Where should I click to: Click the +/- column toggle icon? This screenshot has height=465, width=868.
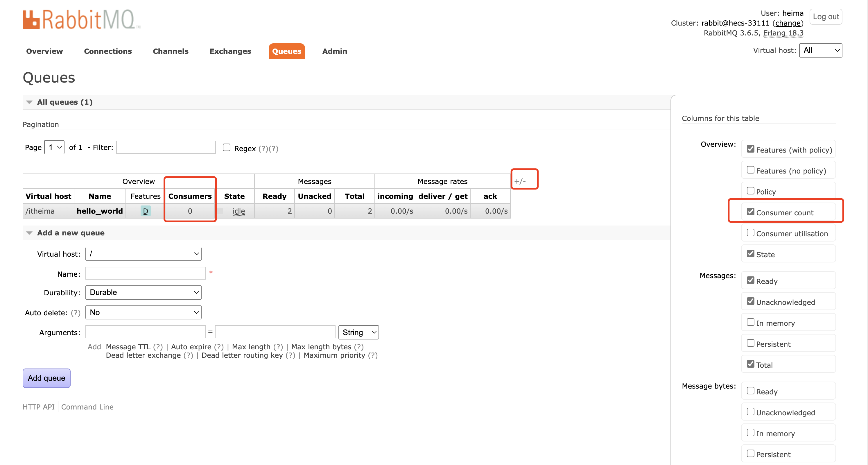520,181
